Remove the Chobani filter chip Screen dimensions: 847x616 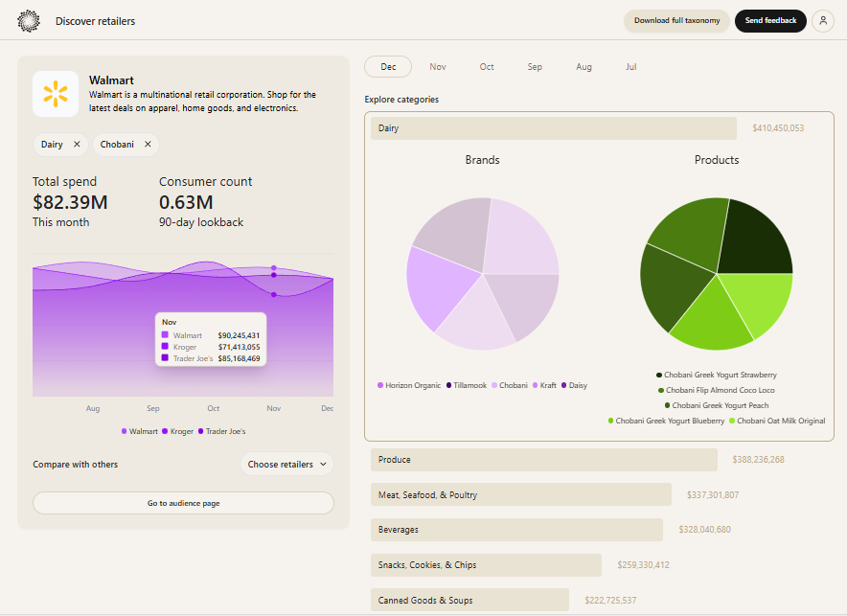tap(148, 145)
